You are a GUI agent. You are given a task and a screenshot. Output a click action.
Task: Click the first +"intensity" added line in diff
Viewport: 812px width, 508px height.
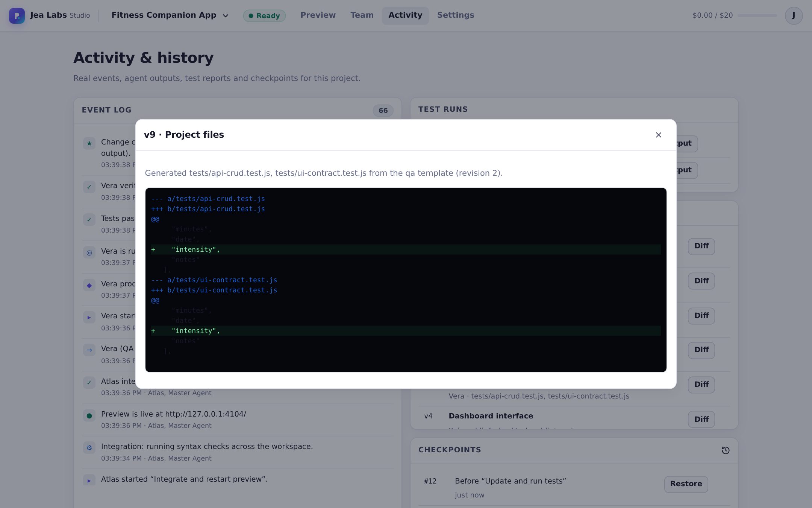[x=406, y=249]
